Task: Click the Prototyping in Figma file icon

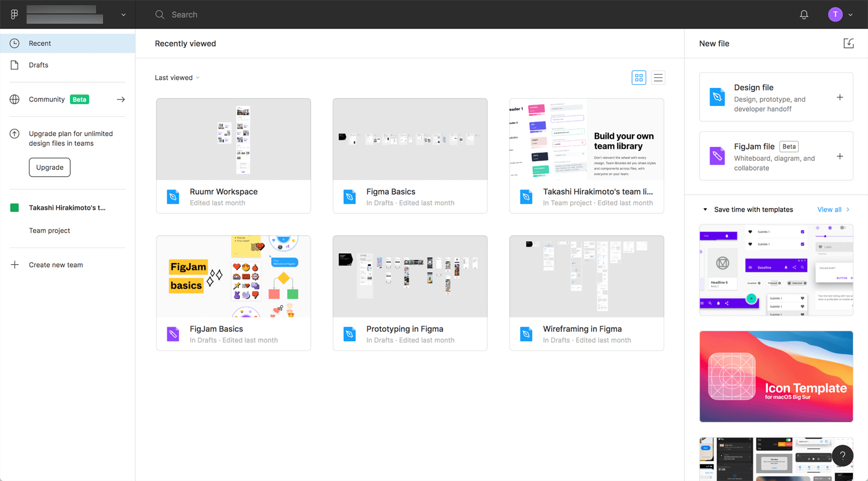Action: (x=350, y=334)
